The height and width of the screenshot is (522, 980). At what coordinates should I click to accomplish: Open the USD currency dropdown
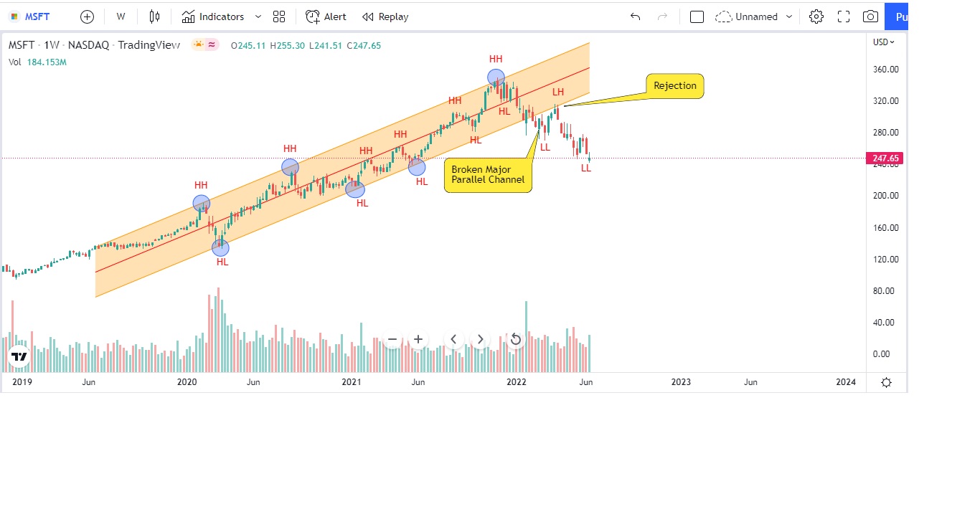(x=884, y=42)
